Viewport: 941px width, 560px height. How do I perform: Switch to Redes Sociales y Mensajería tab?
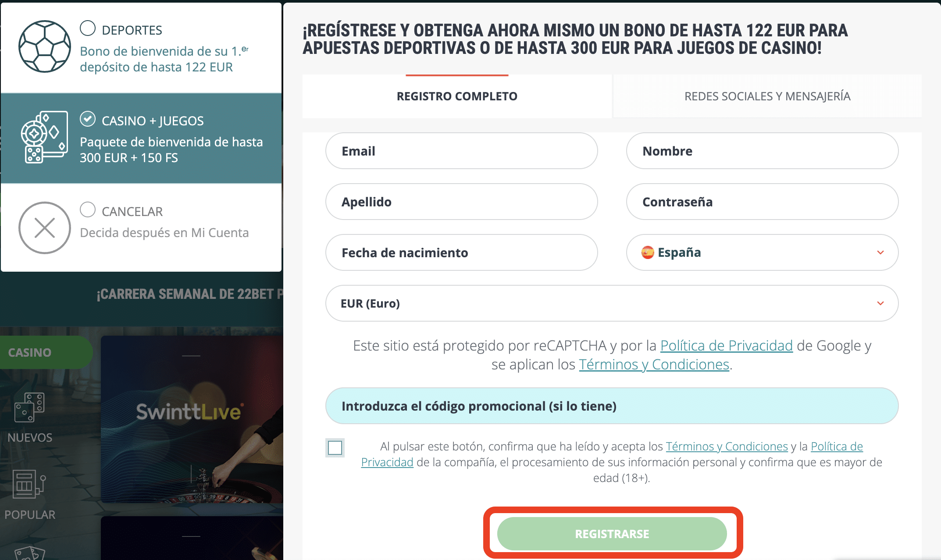(767, 96)
